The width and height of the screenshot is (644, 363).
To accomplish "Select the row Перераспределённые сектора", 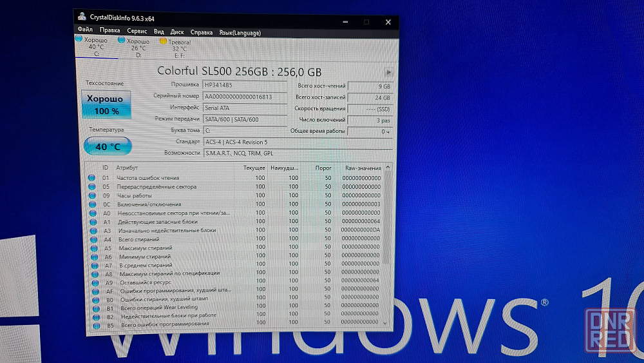I will (235, 186).
